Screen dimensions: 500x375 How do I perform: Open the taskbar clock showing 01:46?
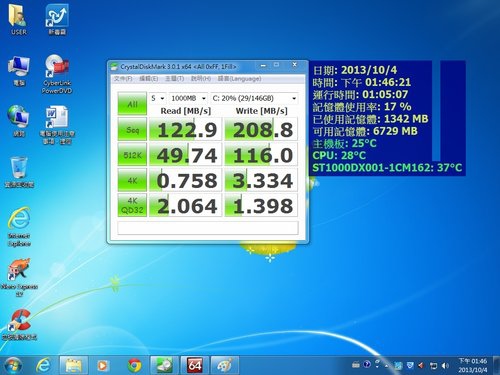pyautogui.click(x=473, y=365)
